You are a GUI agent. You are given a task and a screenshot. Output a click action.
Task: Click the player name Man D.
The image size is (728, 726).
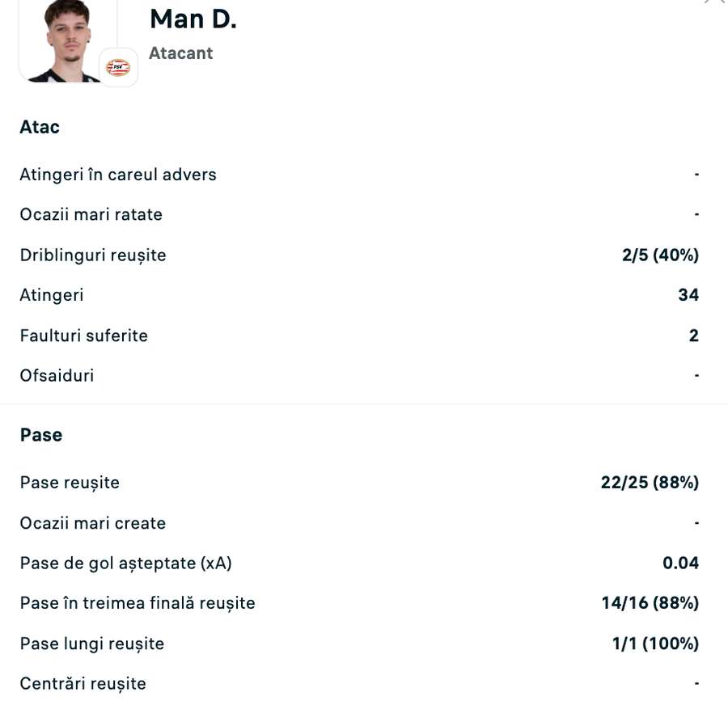pos(193,19)
